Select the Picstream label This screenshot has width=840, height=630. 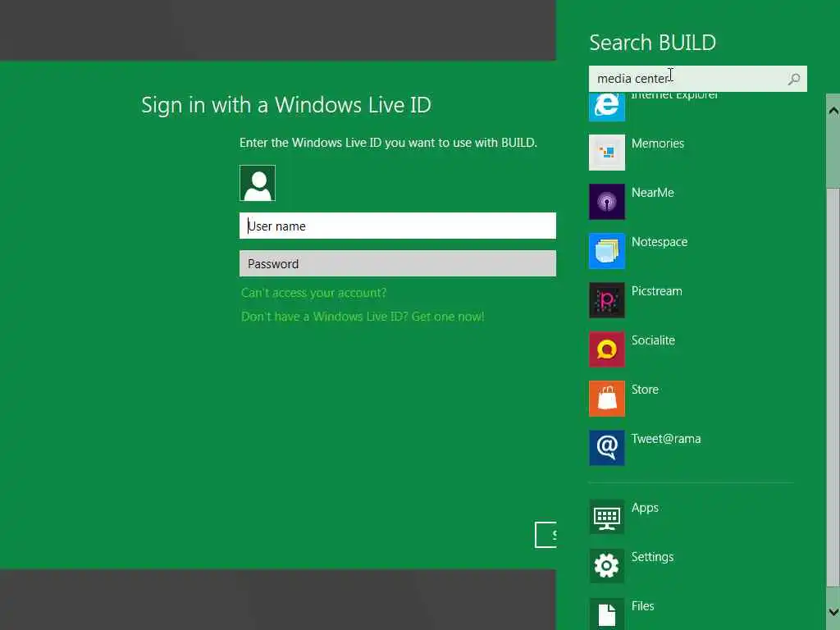point(656,291)
